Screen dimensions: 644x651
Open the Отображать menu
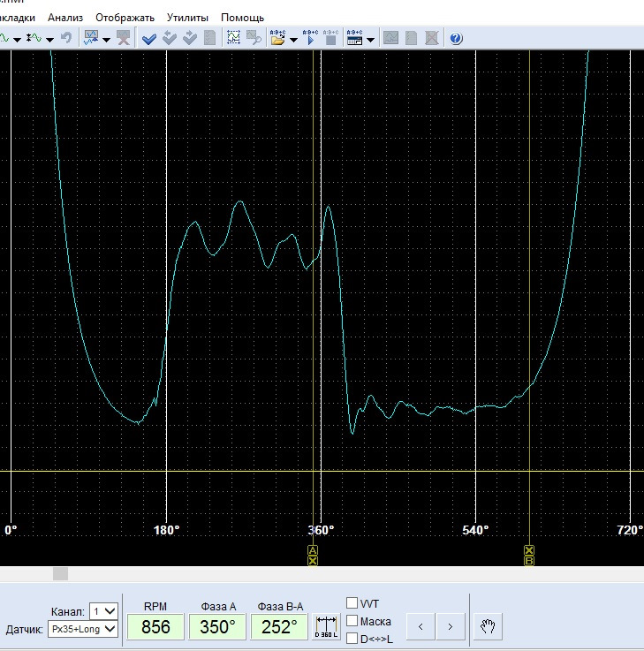pos(125,18)
